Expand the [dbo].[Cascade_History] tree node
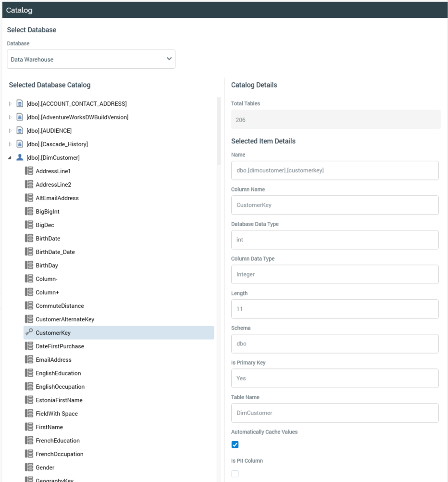Screen dimensions: 448x482 11,144
